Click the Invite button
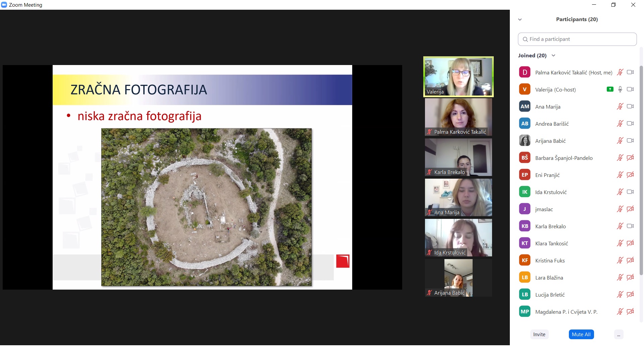The width and height of the screenshot is (644, 362). [539, 335]
